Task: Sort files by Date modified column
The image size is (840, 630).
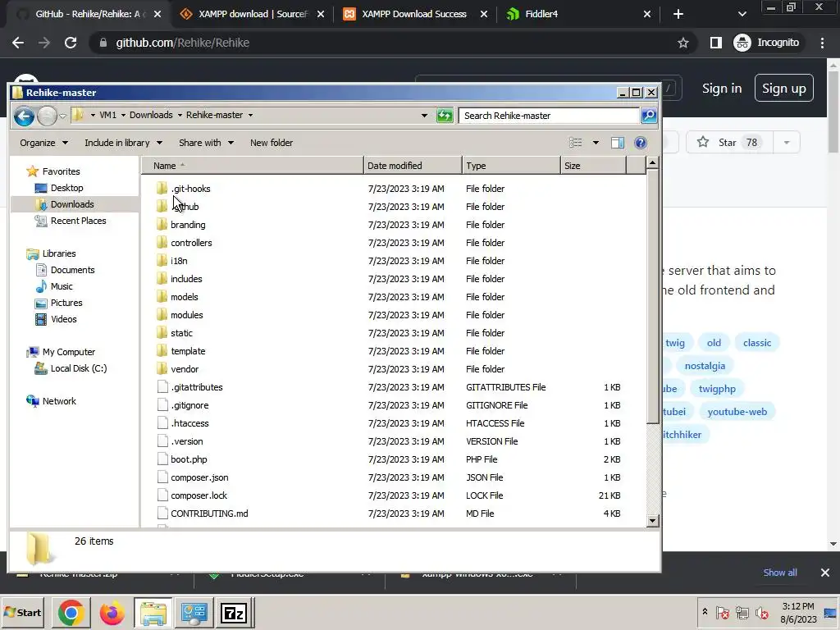Action: click(x=413, y=166)
